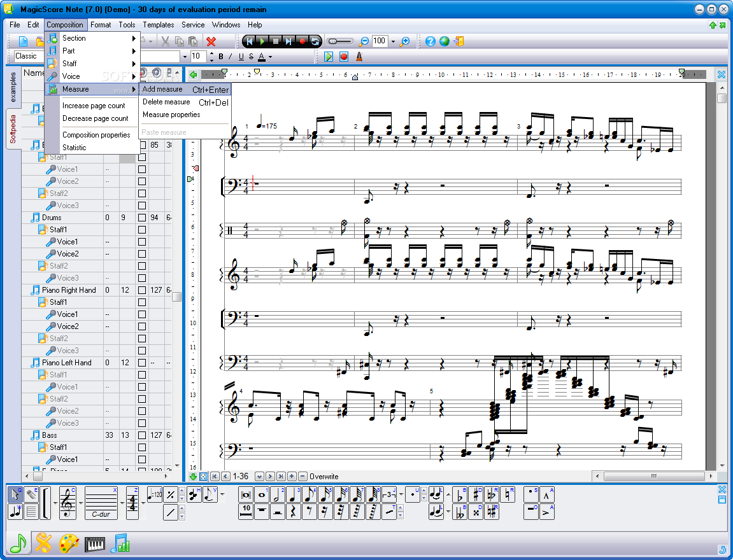Screen dimensions: 733x560
Task: Toggle the Piano Right Hand row checkbox
Action: [x=142, y=290]
